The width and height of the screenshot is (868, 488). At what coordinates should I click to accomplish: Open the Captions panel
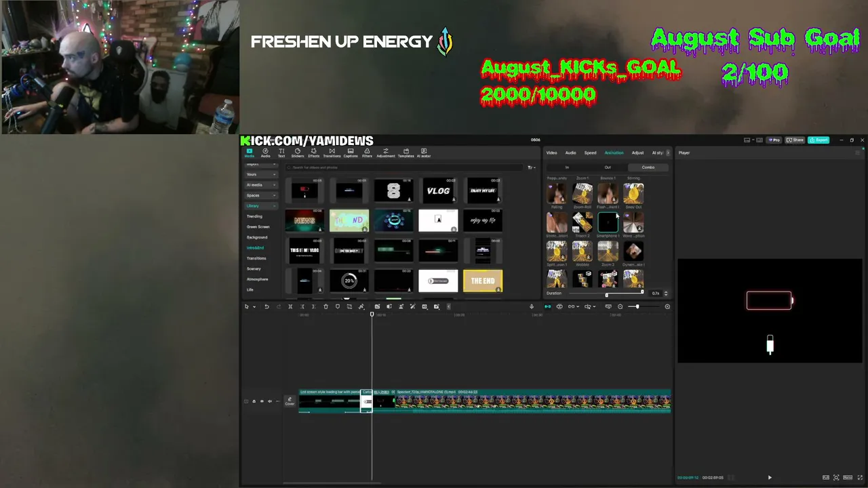(x=351, y=152)
